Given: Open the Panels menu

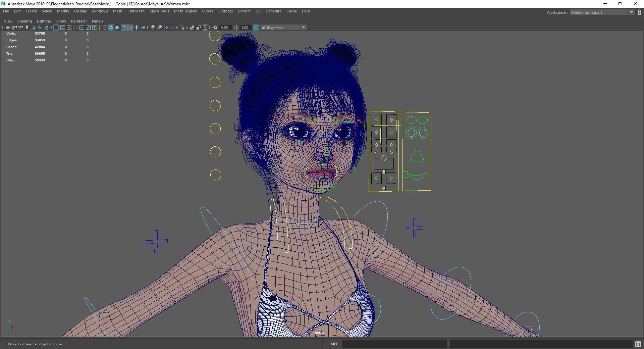Looking at the screenshot, I should click(x=97, y=21).
